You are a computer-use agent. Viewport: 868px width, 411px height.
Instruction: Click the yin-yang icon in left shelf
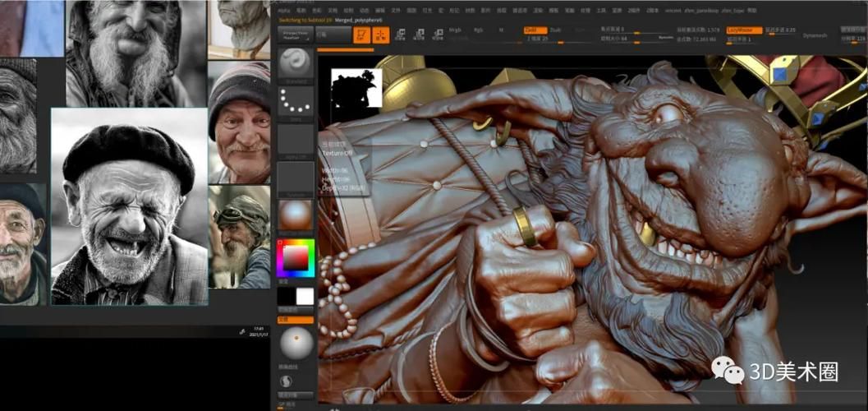(287, 381)
